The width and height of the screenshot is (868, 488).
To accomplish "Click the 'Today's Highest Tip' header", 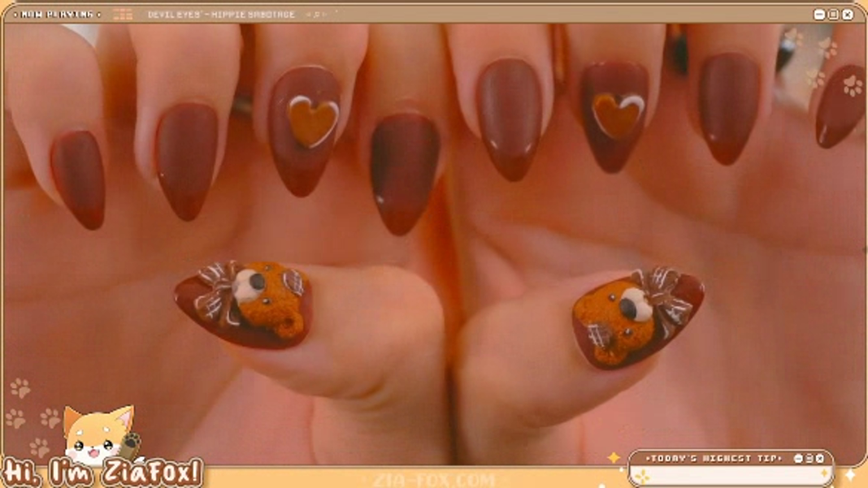I will (714, 459).
